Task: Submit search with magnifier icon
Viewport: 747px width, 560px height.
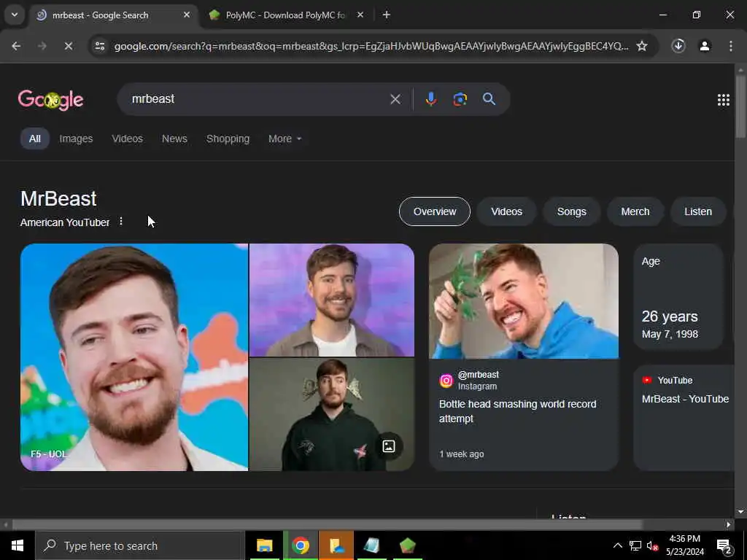Action: (x=489, y=99)
